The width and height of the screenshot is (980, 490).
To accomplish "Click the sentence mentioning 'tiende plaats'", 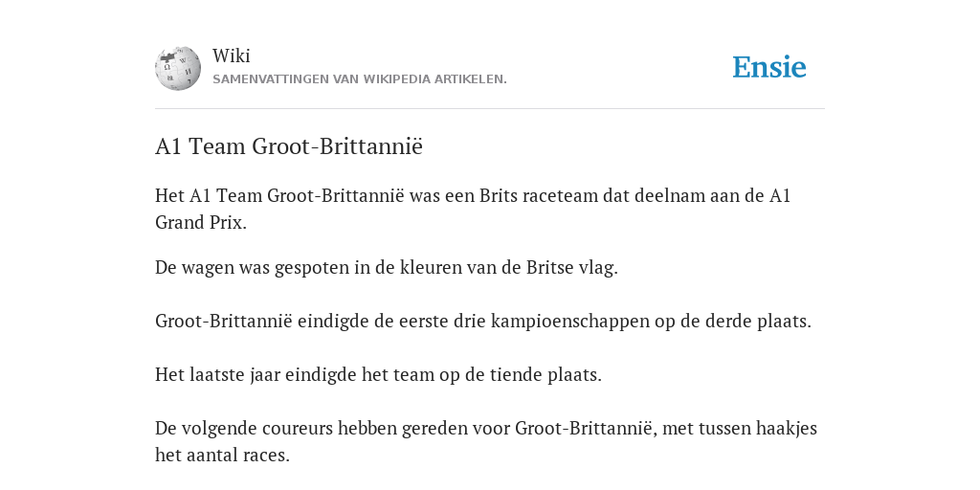I will (x=378, y=375).
